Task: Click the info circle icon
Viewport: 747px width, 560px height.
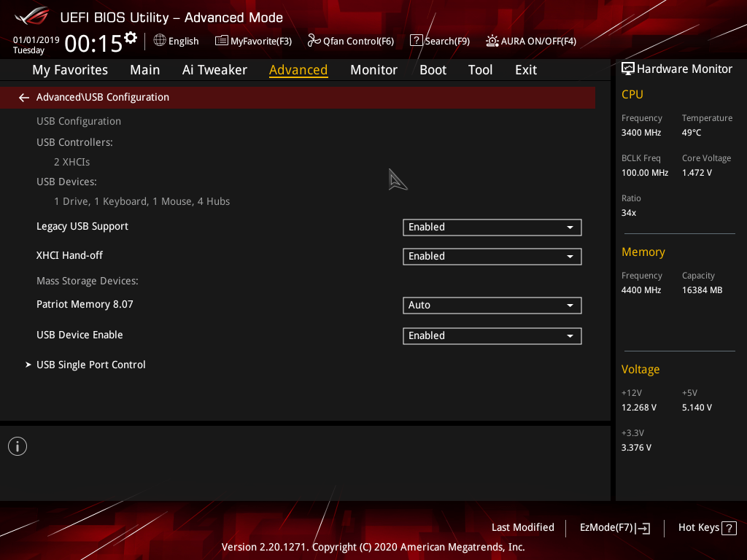Action: pos(18,446)
